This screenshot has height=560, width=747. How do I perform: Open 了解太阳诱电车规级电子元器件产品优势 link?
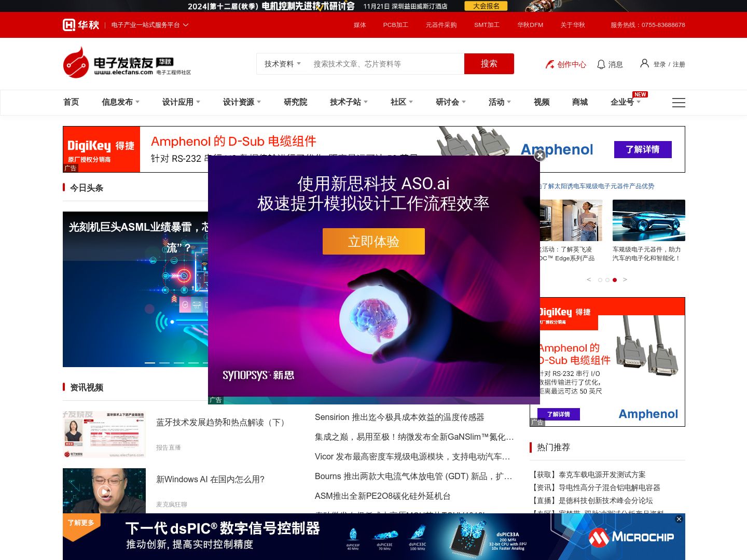597,186
